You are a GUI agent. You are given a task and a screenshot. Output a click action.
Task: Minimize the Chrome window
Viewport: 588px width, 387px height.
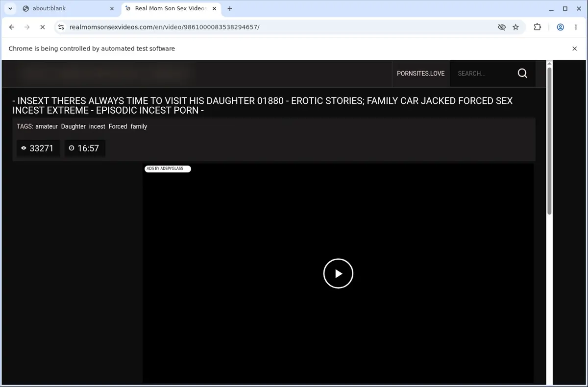tap(551, 8)
